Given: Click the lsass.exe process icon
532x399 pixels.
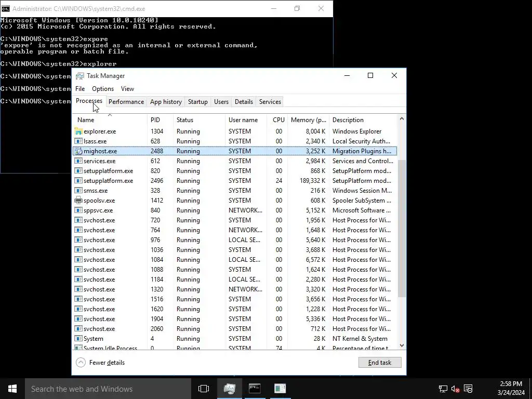Looking at the screenshot, I should (x=78, y=141).
